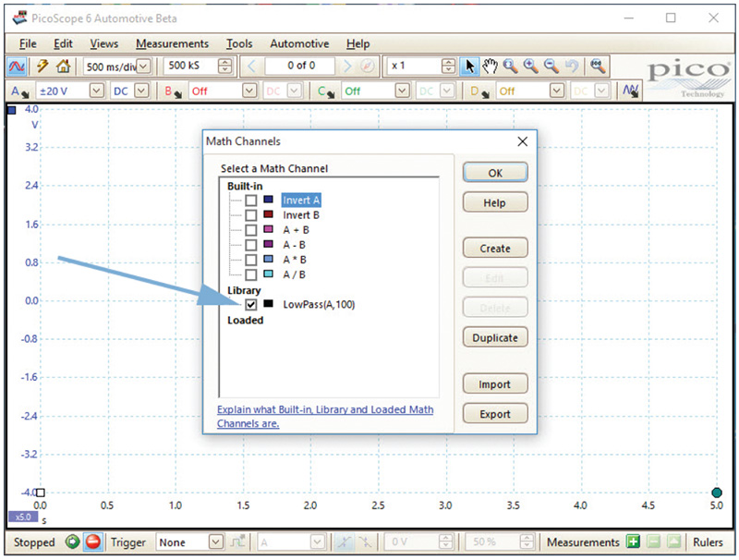Image resolution: width=739 pixels, height=560 pixels.
Task: Open Channel A options button
Action: tap(19, 91)
